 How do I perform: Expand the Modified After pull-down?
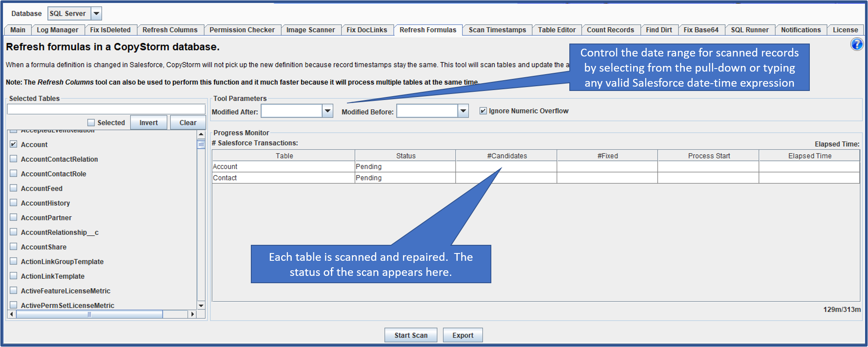[x=328, y=111]
